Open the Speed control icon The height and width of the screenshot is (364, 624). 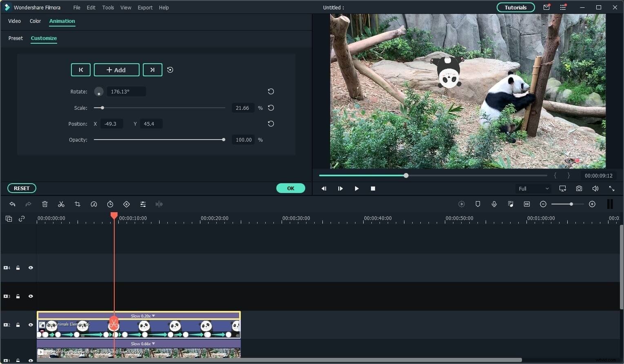click(94, 204)
